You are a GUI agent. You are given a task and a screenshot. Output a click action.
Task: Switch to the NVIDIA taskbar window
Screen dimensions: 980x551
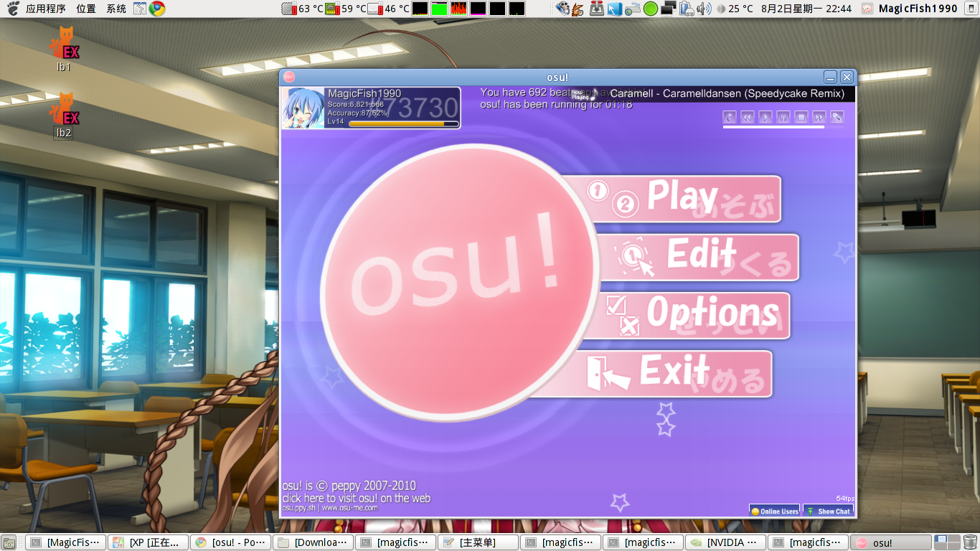(726, 543)
